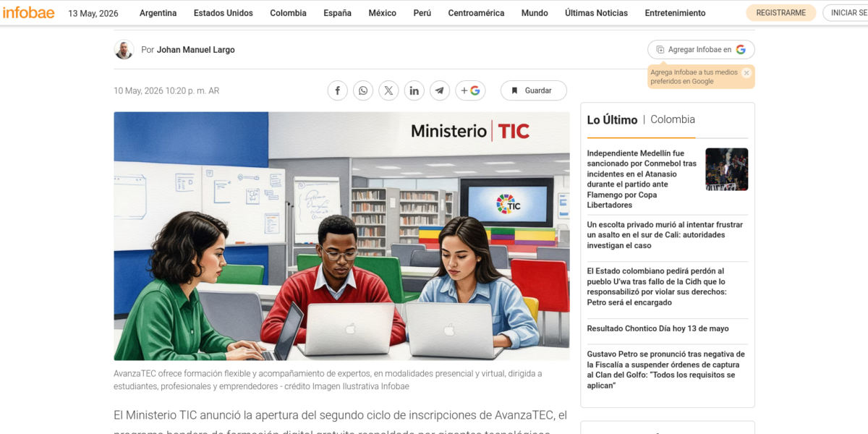Share article on X
This screenshot has width=868, height=434.
pyautogui.click(x=388, y=90)
